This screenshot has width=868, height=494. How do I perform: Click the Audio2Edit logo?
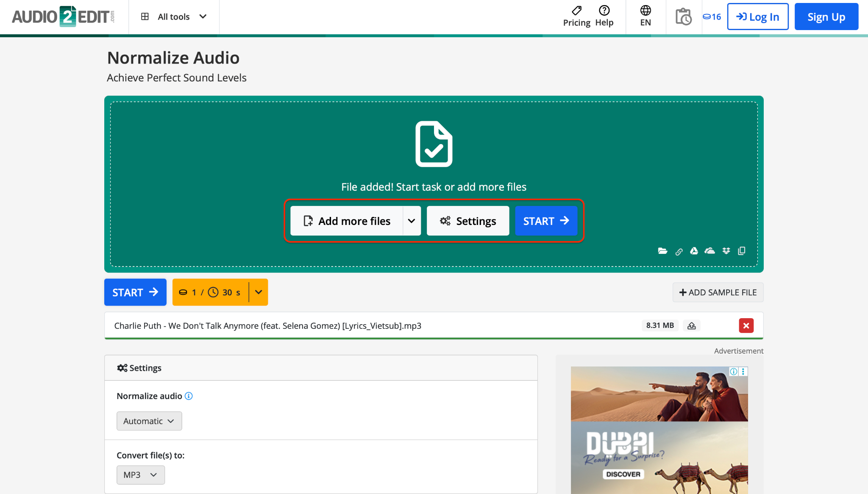[64, 17]
